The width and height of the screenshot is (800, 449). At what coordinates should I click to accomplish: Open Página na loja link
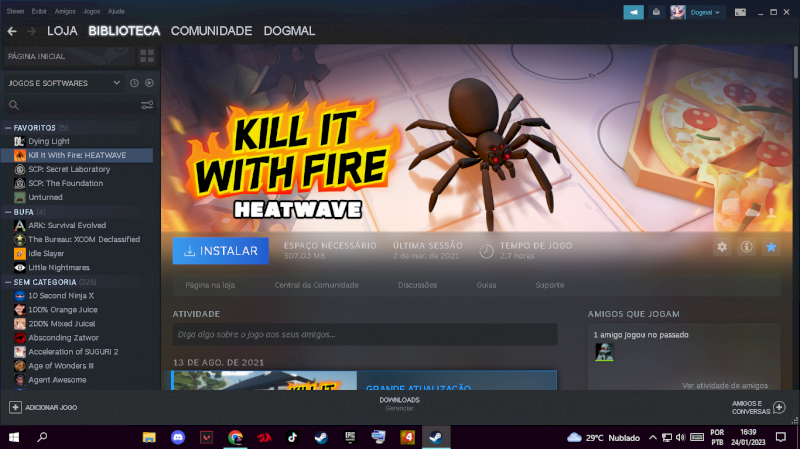(210, 285)
